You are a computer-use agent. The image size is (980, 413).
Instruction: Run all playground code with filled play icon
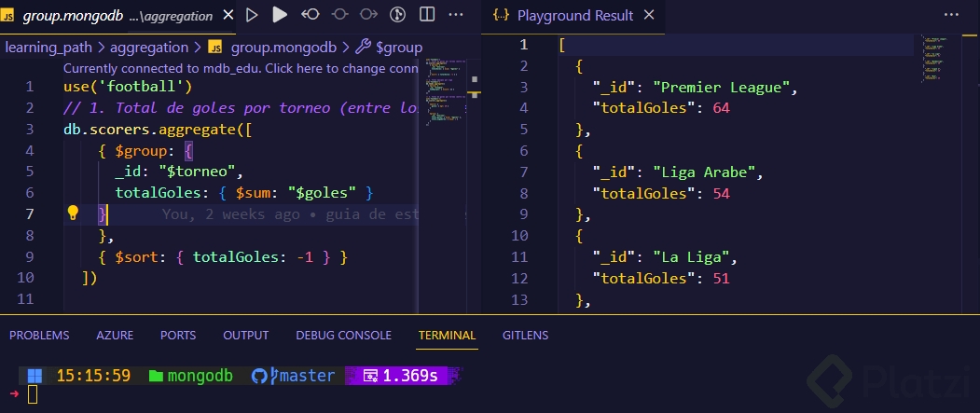click(x=280, y=14)
